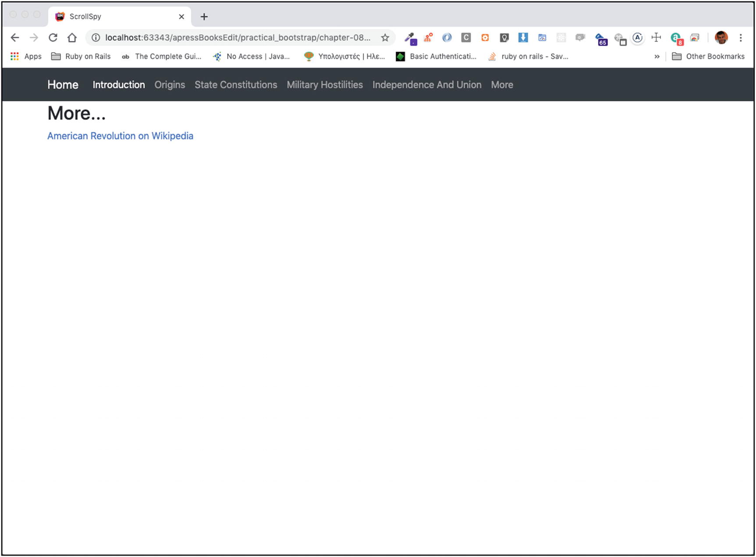Image resolution: width=756 pixels, height=557 pixels.
Task: Open American Revolution on Wikipedia link
Action: [120, 136]
